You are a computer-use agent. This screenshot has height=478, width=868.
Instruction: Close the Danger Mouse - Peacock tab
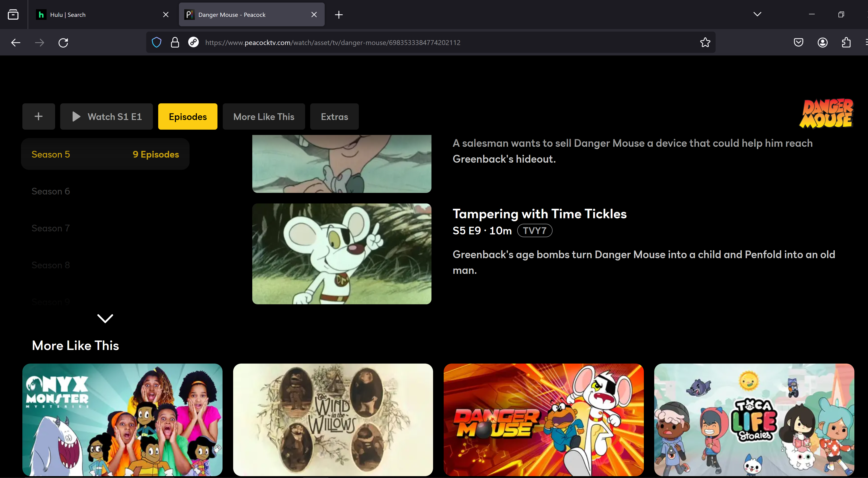[314, 15]
